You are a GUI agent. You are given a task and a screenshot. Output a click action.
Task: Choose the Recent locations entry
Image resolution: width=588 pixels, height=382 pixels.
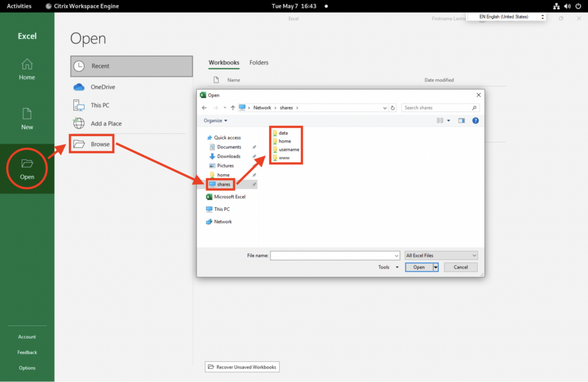[x=131, y=66]
